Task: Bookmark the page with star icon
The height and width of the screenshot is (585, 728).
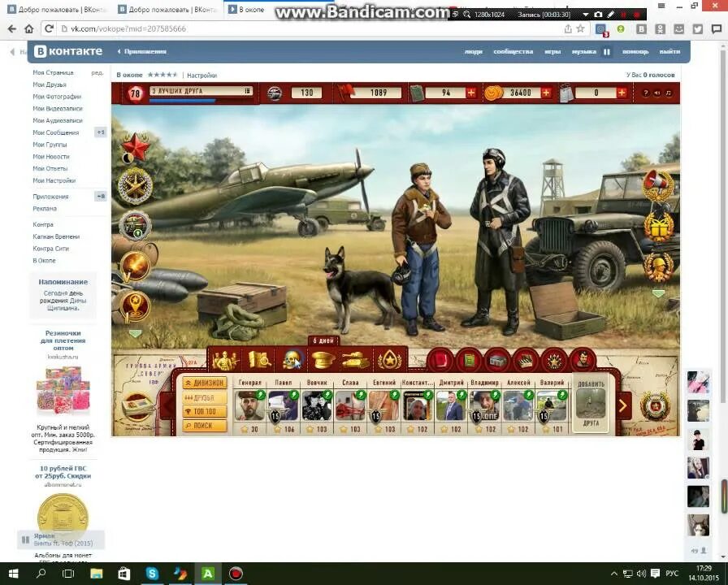Action: tap(580, 28)
